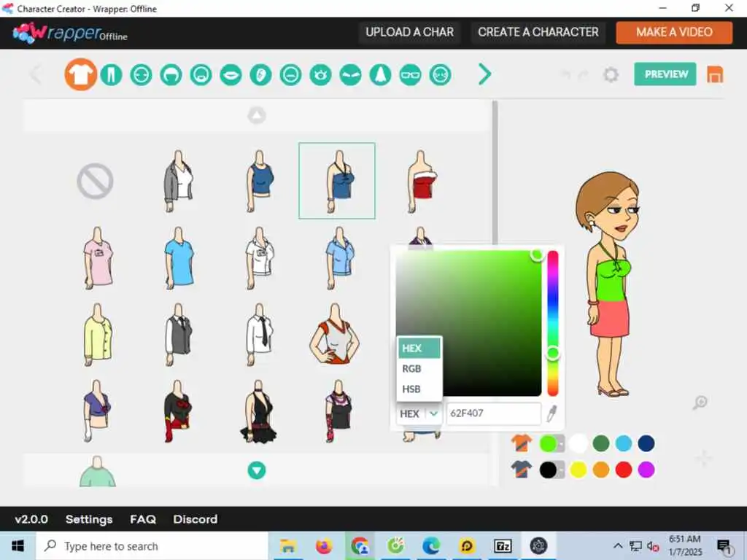
Task: Pick the white color swatch
Action: tap(578, 443)
